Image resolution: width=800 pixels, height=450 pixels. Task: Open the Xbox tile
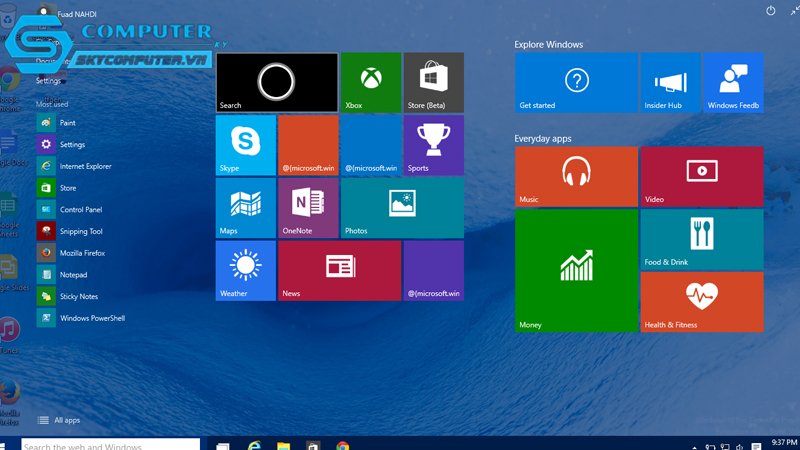pos(371,82)
